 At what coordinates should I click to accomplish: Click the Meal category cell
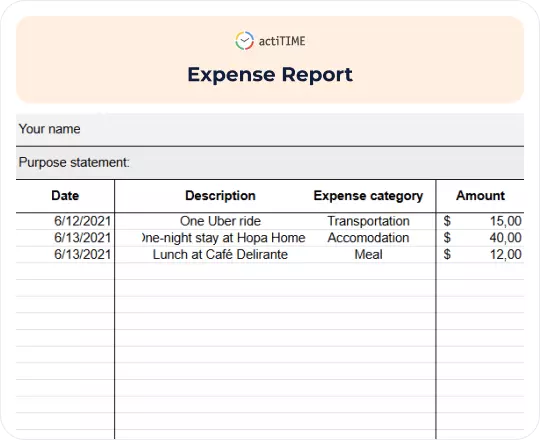point(368,254)
